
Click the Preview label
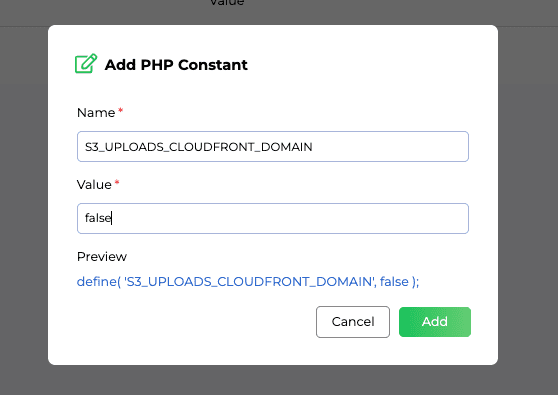(x=102, y=257)
